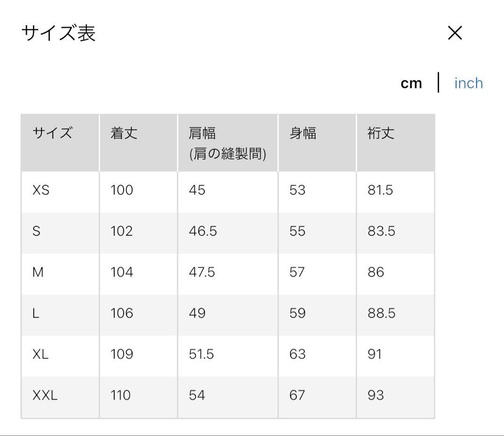This screenshot has width=504, height=436.
Task: Click the 57 body width for M
Action: pos(298,272)
